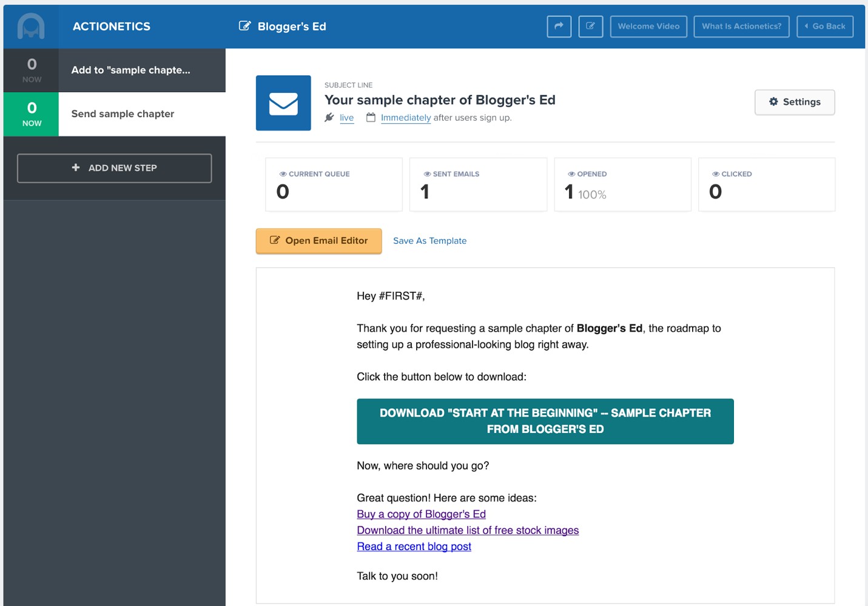The height and width of the screenshot is (606, 868).
Task: Click the green 0 NOW counter
Action: coord(32,114)
